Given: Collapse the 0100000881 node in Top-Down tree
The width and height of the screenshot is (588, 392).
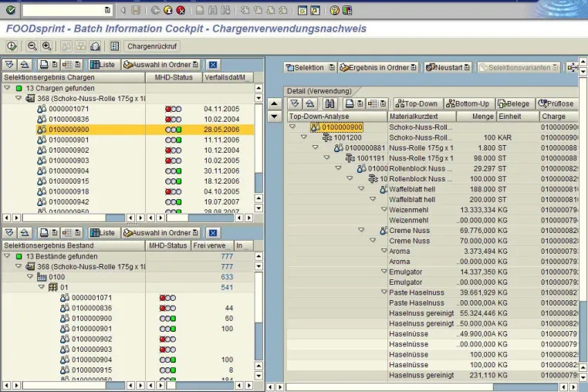Looking at the screenshot, I should pos(316,147).
